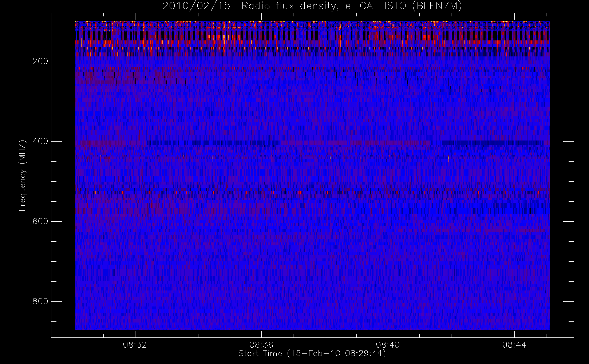Click the '800' frequency tick label

(x=40, y=301)
